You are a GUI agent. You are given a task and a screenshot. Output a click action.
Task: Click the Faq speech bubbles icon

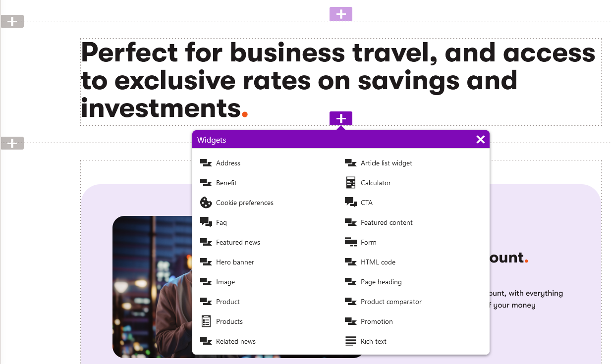(x=206, y=222)
